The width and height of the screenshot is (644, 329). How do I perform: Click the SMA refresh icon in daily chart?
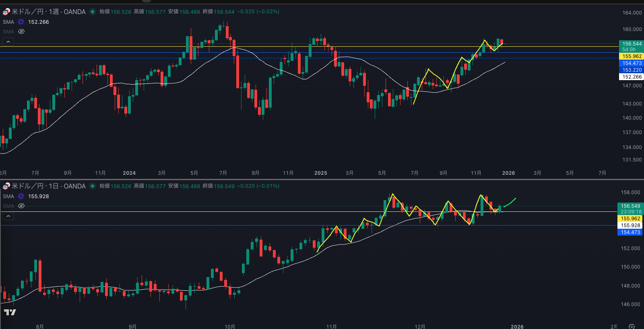(x=21, y=197)
